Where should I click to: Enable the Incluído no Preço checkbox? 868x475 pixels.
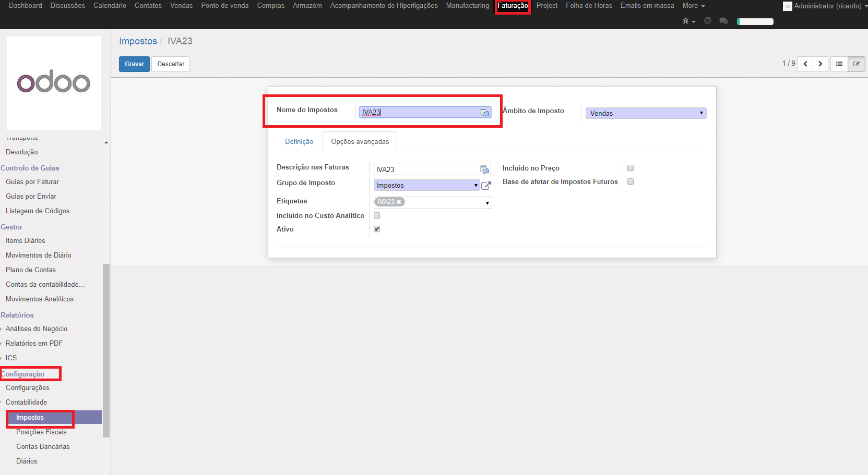pyautogui.click(x=631, y=168)
